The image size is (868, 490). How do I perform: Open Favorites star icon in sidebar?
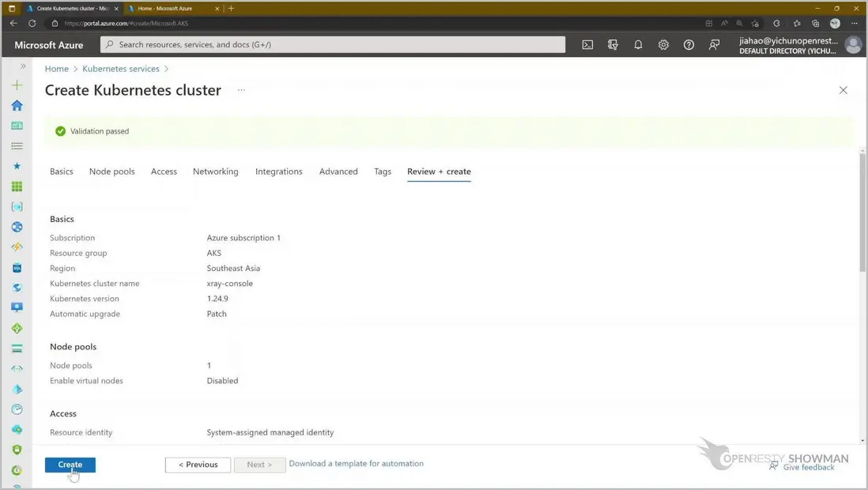(17, 166)
